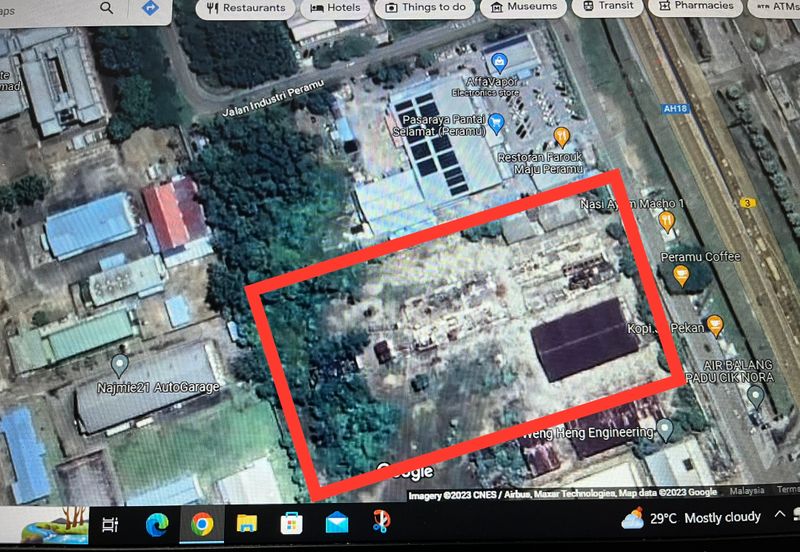Select the Transit filter chip
Viewport: 800px width, 552px height.
[x=608, y=6]
